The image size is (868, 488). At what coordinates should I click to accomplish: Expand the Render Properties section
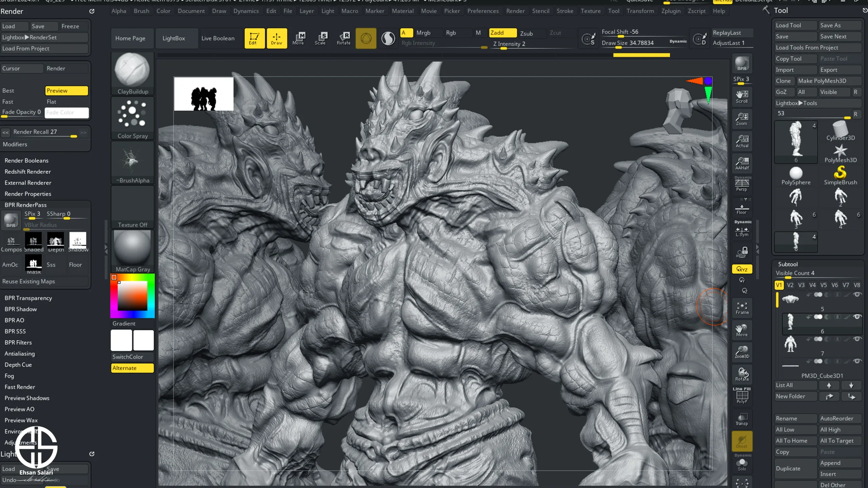[x=28, y=194]
